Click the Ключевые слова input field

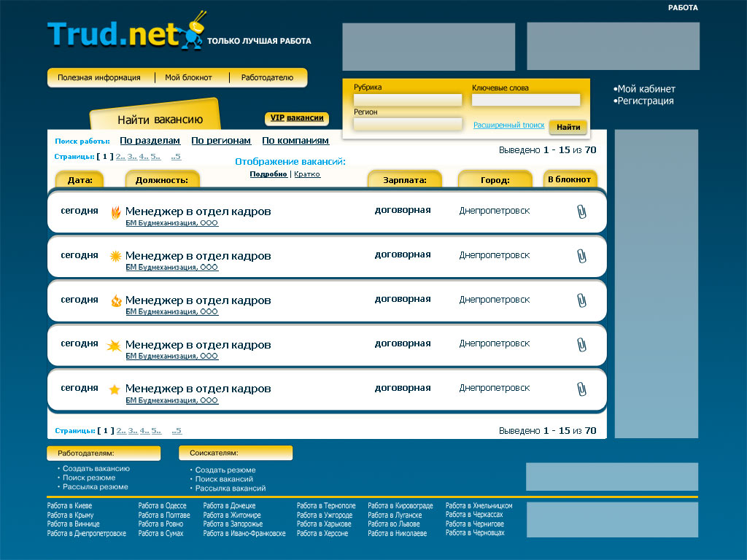pos(526,100)
